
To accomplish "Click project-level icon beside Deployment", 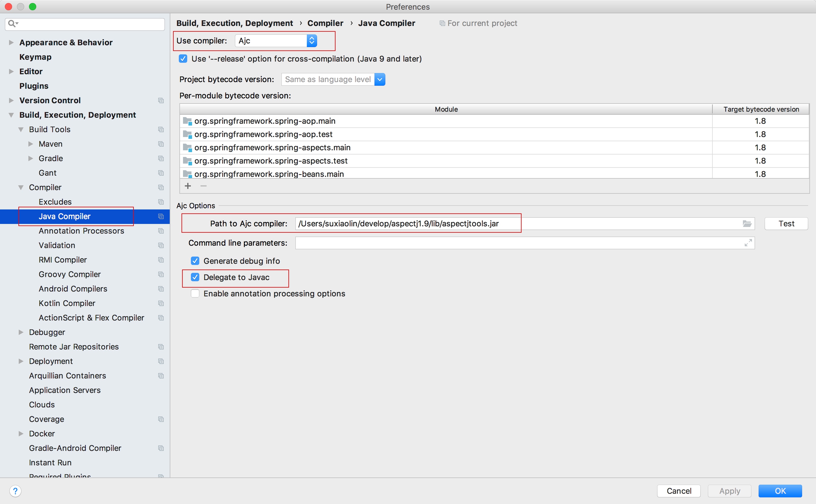I will coord(161,361).
